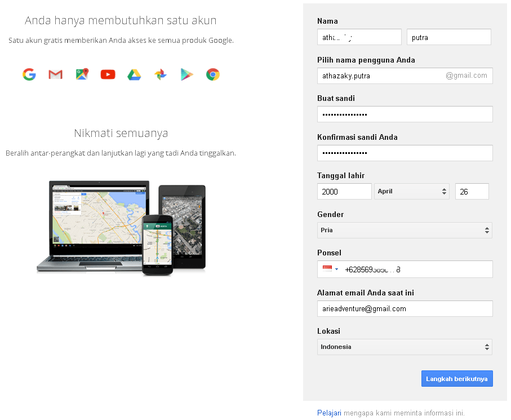Image resolution: width=511 pixels, height=420 pixels.
Task: Click the Google Drive triangle icon
Action: 134,74
